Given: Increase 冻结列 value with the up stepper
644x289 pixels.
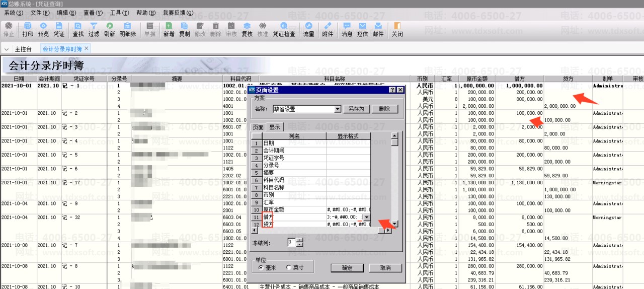Looking at the screenshot, I should tap(300, 240).
